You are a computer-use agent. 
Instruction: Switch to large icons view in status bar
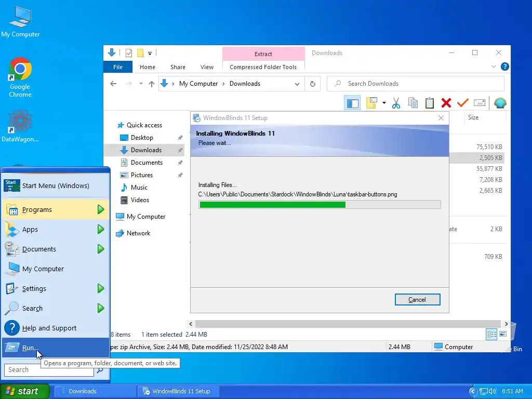pyautogui.click(x=503, y=334)
